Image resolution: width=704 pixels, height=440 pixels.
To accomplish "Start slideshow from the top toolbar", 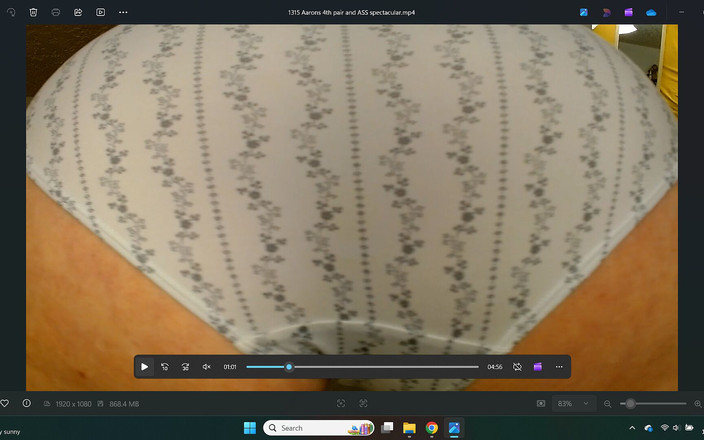I will click(100, 12).
